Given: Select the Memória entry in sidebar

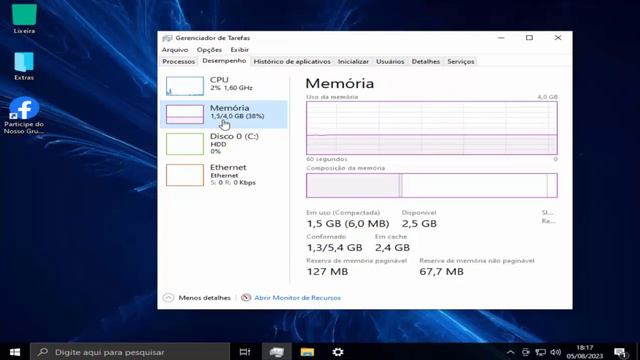Looking at the screenshot, I should pos(224,114).
